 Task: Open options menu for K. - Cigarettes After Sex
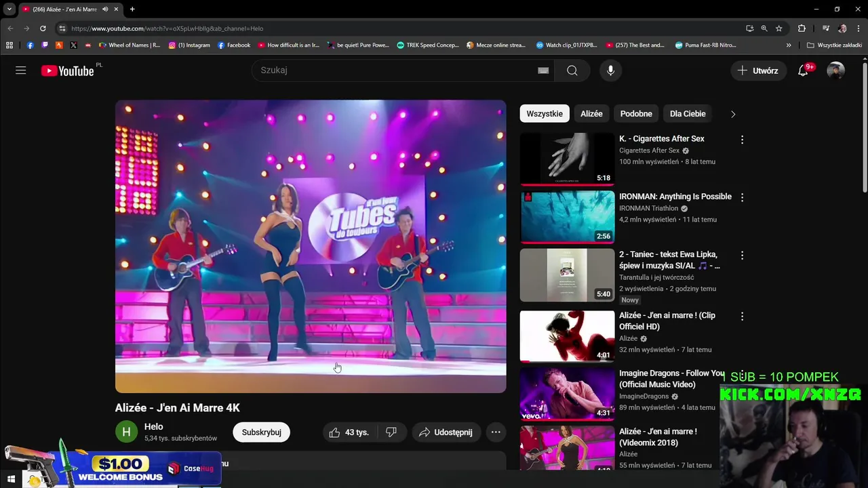click(742, 140)
